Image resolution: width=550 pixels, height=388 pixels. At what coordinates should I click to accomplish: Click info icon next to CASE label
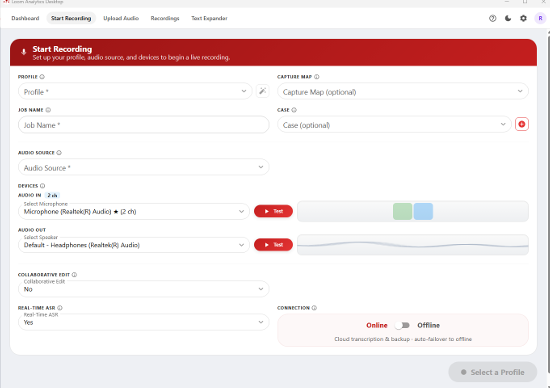[294, 110]
